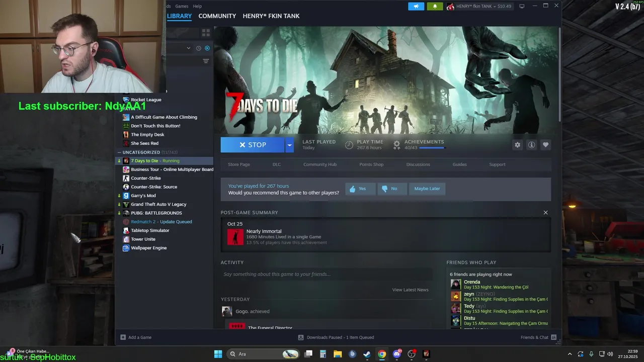
Task: Click Add a Game at bottom left
Action: pos(136,337)
